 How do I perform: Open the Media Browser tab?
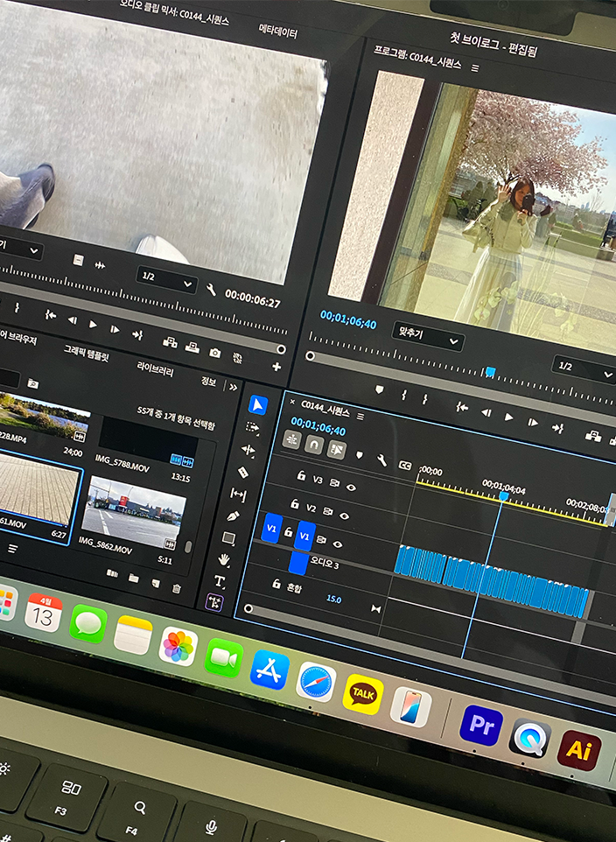click(x=17, y=337)
